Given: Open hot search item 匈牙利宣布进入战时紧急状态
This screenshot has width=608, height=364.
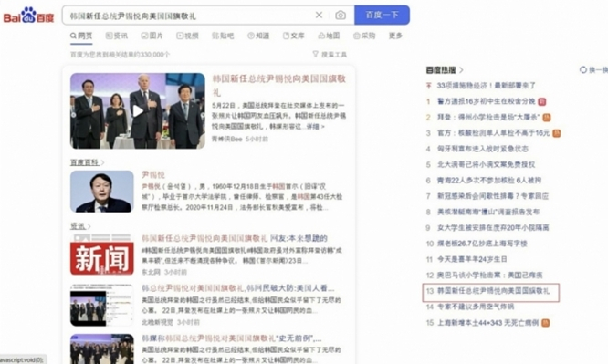Looking at the screenshot, I should click(x=483, y=149).
